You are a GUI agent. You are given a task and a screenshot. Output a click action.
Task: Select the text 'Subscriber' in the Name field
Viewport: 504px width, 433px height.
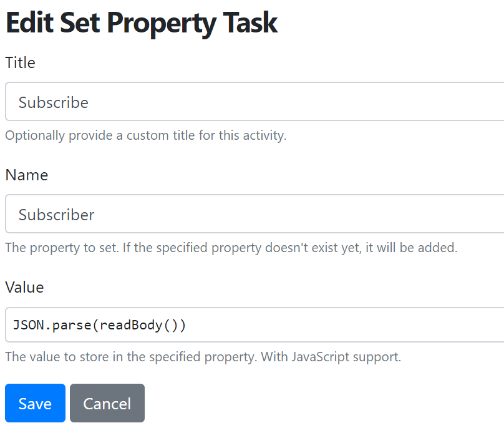point(56,214)
